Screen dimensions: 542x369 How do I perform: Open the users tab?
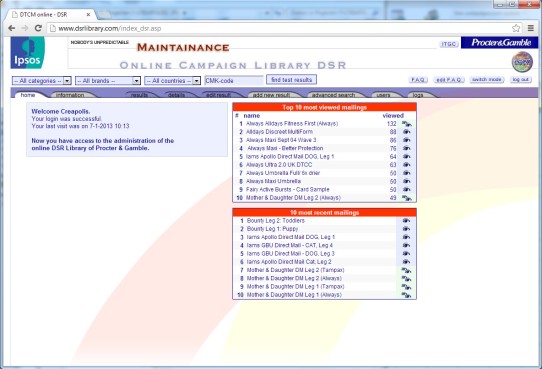pos(383,95)
